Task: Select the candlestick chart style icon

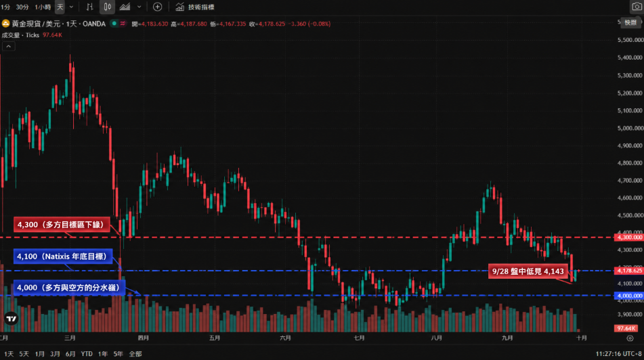Action: [107, 7]
